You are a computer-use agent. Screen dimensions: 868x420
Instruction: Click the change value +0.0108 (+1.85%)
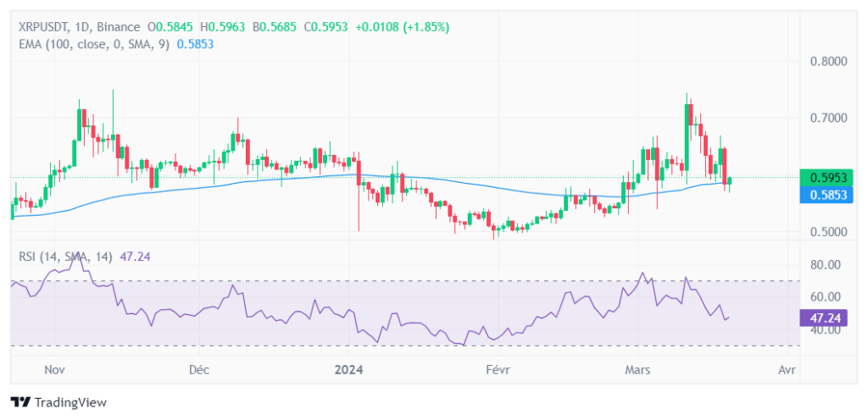[x=403, y=26]
